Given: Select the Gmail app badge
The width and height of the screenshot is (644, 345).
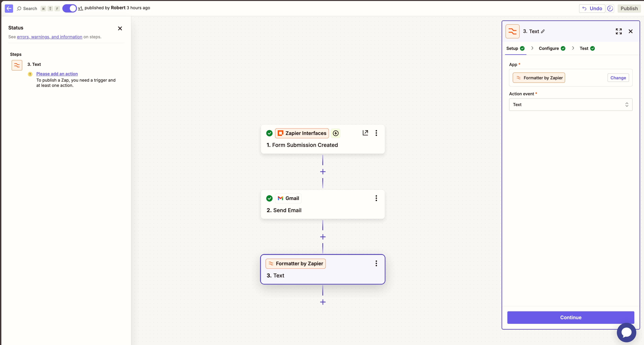Looking at the screenshot, I should coord(288,198).
